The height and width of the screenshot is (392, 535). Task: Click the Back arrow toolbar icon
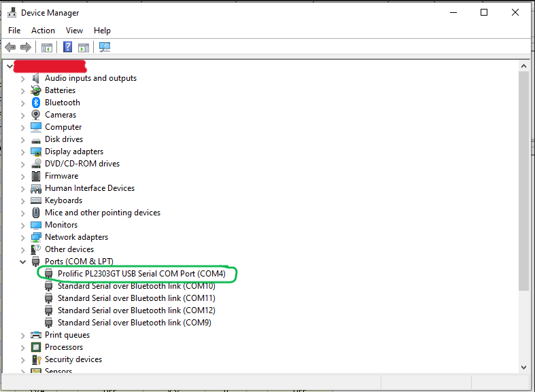tap(10, 47)
